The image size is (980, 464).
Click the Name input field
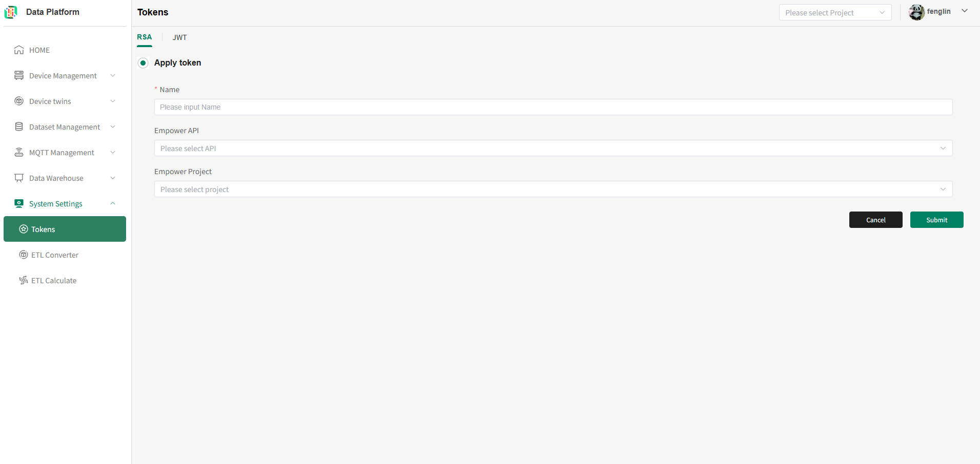click(x=553, y=107)
